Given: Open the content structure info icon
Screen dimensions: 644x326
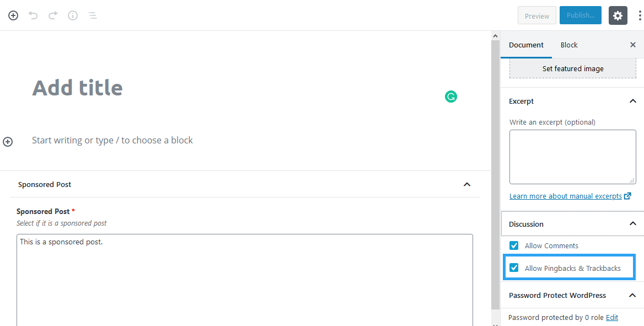Looking at the screenshot, I should [73, 15].
